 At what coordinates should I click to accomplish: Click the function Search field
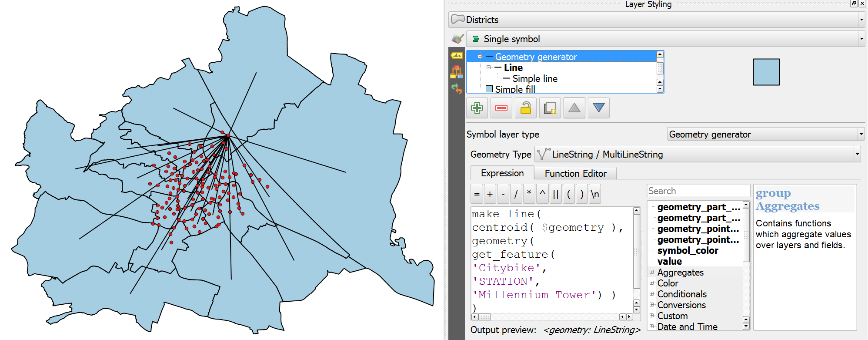[698, 191]
